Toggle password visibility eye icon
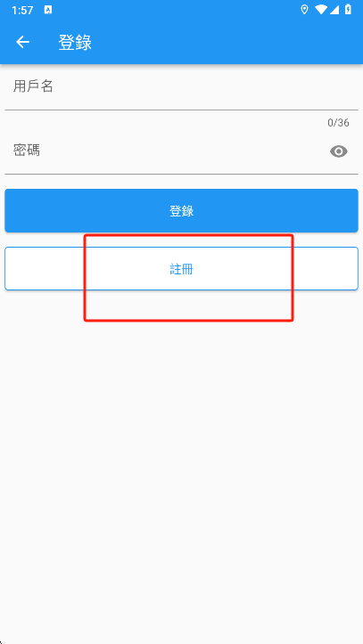The height and width of the screenshot is (644, 363). (x=339, y=151)
